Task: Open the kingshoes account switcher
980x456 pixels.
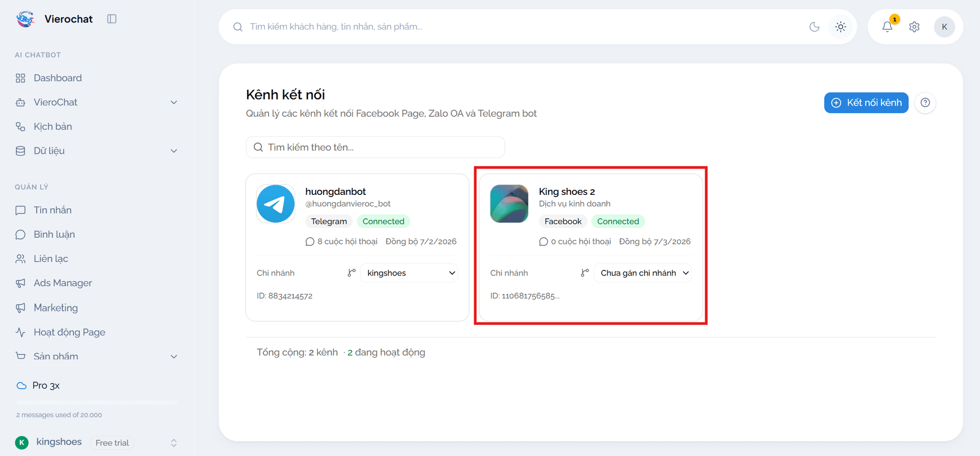Action: (x=97, y=442)
